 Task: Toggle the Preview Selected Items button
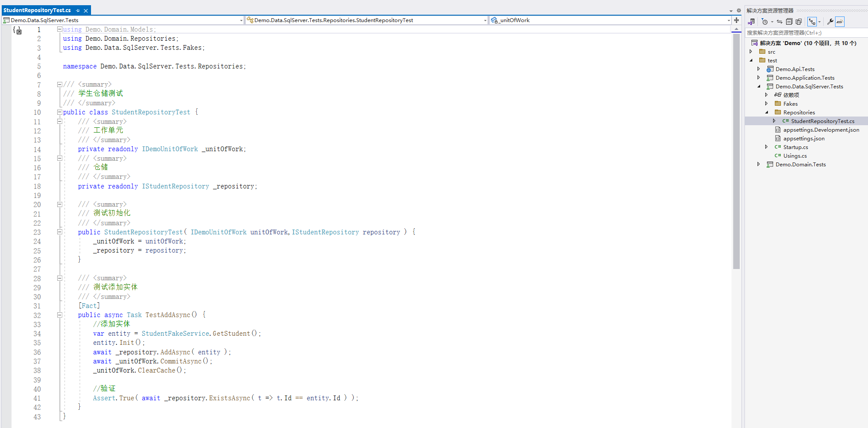pos(840,22)
